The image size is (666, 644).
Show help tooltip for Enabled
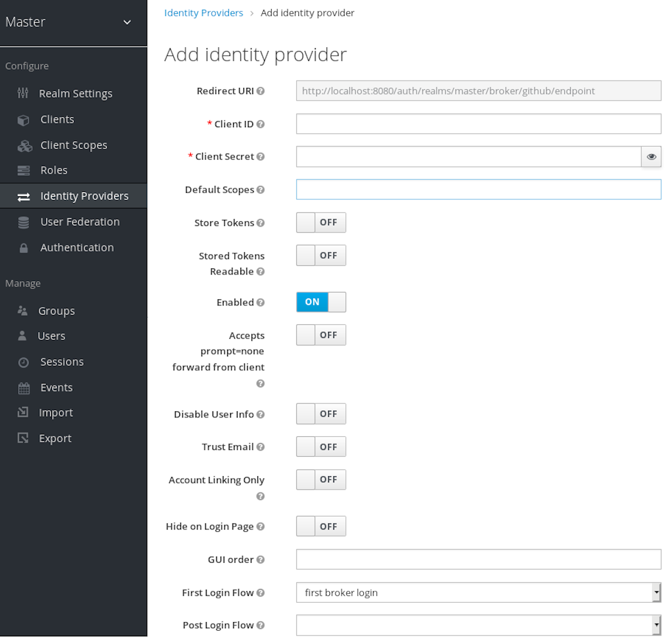click(x=260, y=302)
